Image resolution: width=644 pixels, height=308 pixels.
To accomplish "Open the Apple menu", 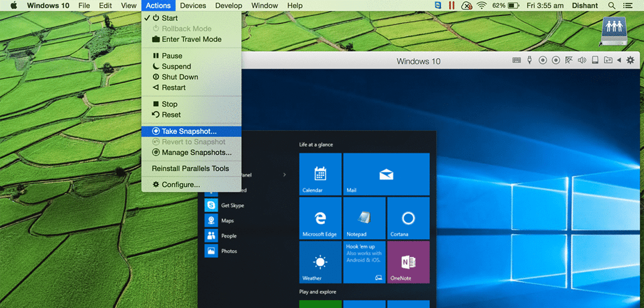I will 14,5.
